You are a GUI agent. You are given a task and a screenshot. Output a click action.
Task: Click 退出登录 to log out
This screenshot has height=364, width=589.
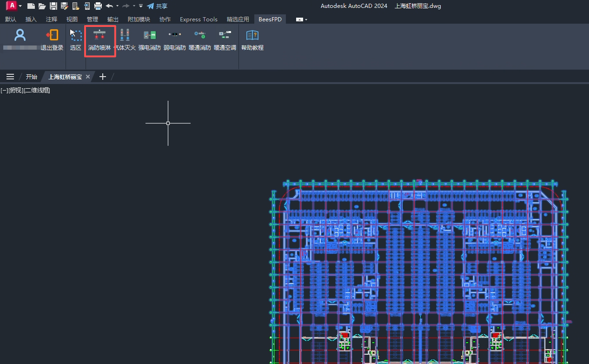click(52, 40)
